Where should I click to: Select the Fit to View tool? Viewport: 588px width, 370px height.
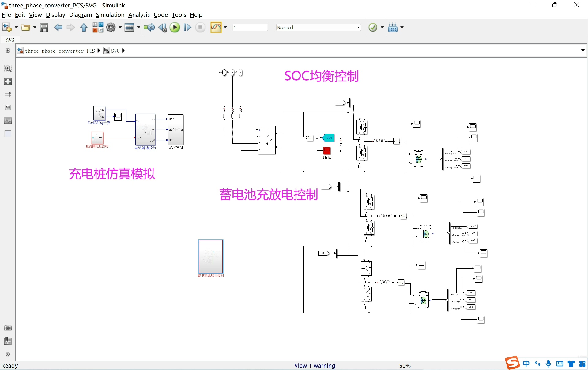click(8, 81)
